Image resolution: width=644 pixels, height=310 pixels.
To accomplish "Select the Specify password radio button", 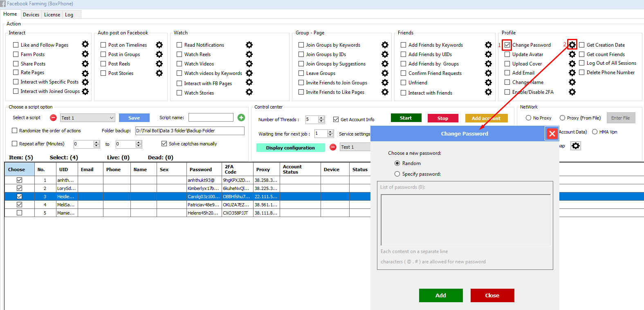I will click(397, 174).
